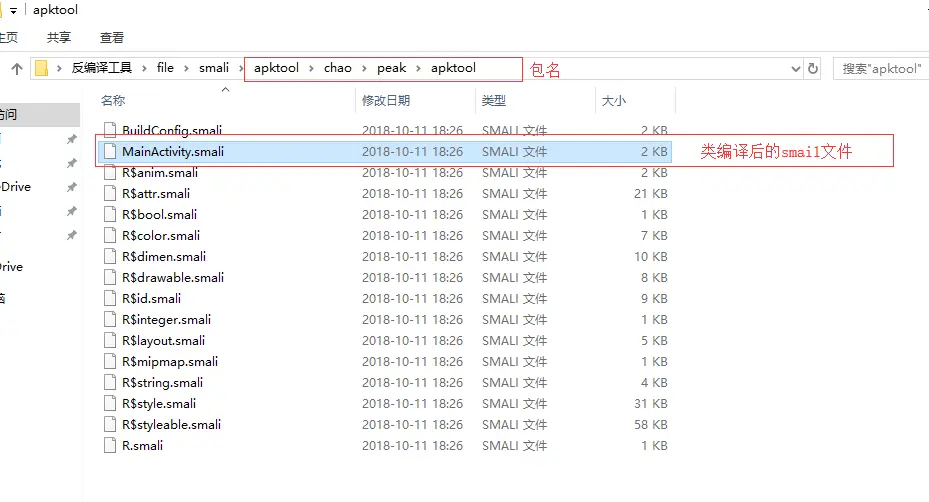Screen dimensions: 929x502
Task: Click file icon of R.smali
Action: [110, 446]
